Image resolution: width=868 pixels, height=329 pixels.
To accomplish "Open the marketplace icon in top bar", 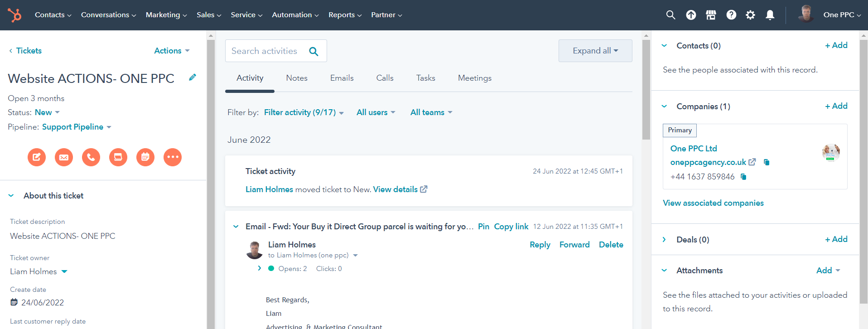I will (711, 15).
